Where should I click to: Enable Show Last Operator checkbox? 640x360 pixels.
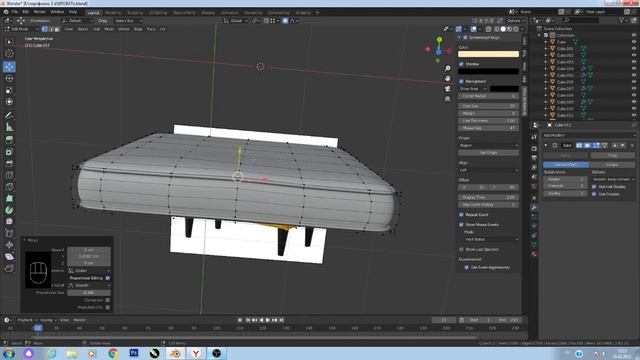[x=461, y=249]
